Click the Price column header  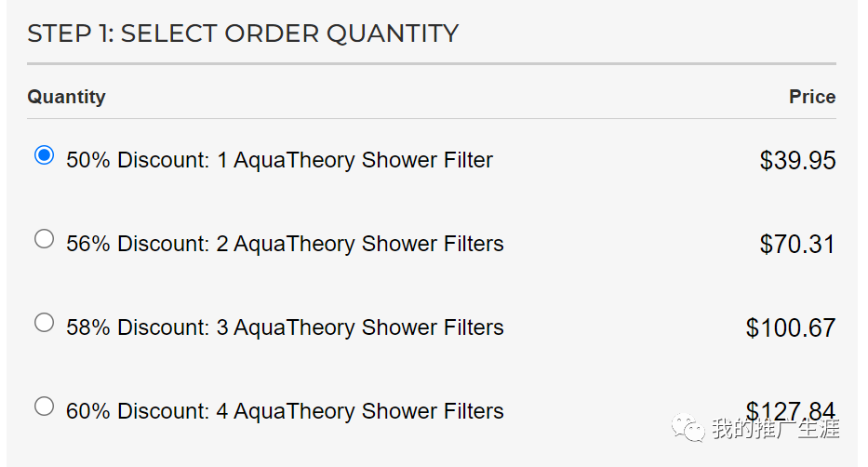click(x=812, y=97)
